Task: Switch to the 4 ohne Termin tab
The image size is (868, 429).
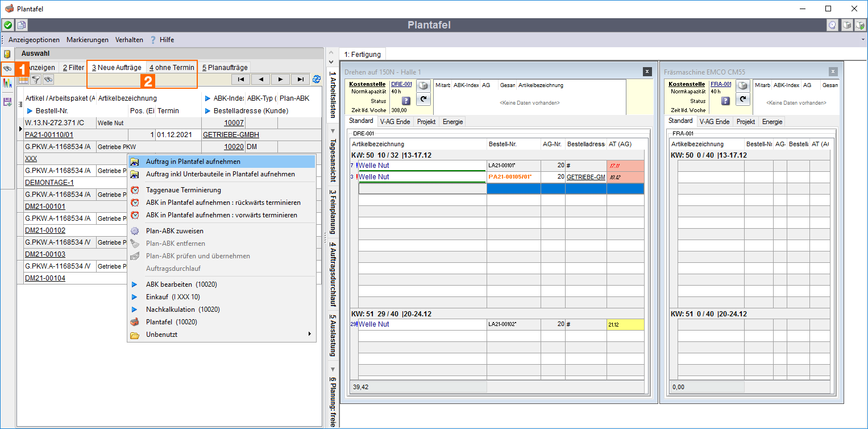Action: 172,67
